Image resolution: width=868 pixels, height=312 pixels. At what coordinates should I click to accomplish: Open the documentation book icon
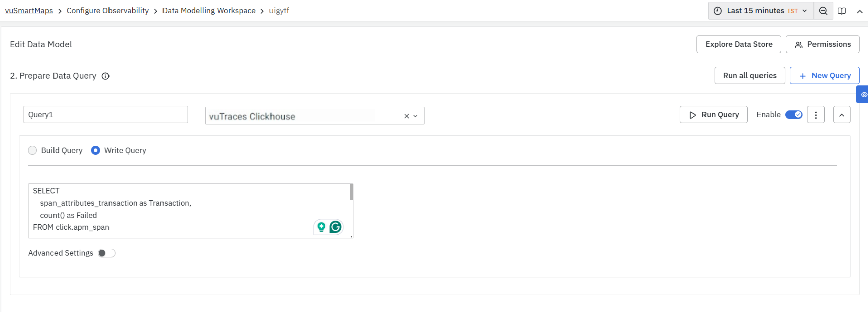point(842,11)
